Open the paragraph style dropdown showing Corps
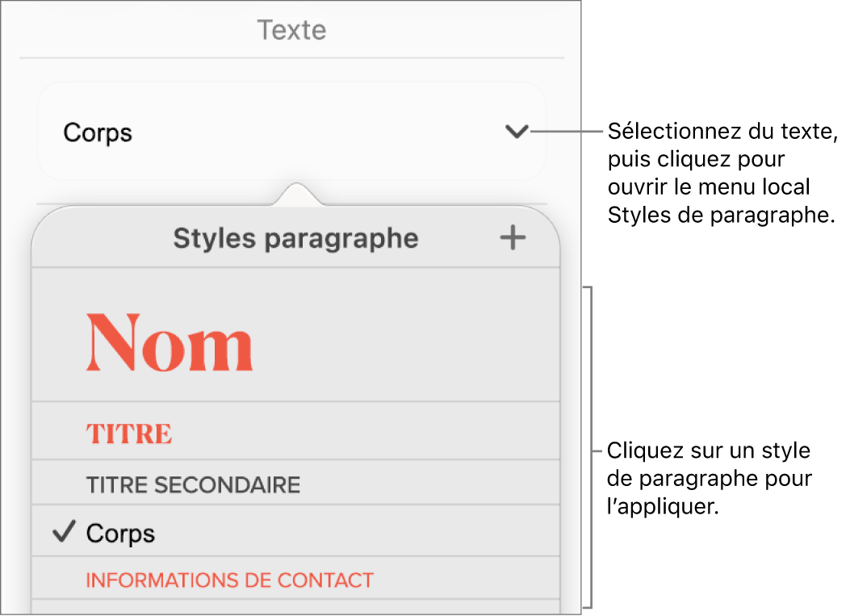The height and width of the screenshot is (616, 850). click(x=291, y=132)
